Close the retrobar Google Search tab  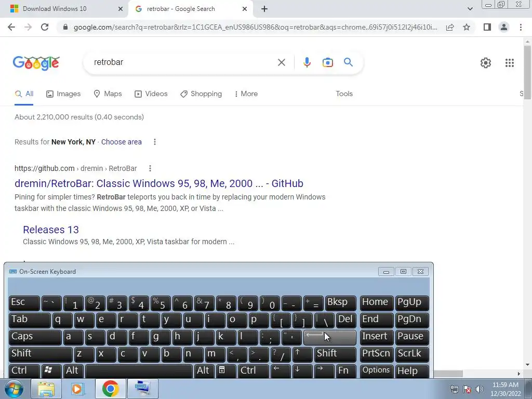245,9
